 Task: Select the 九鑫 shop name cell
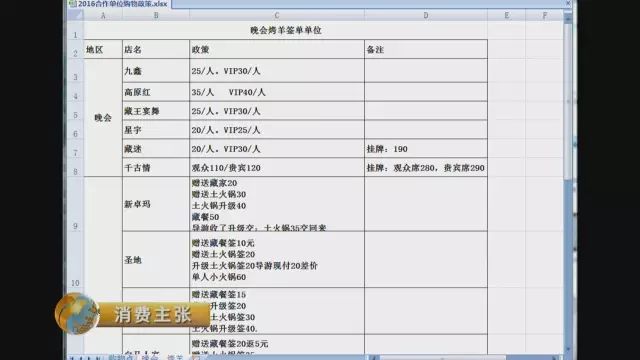[156, 71]
